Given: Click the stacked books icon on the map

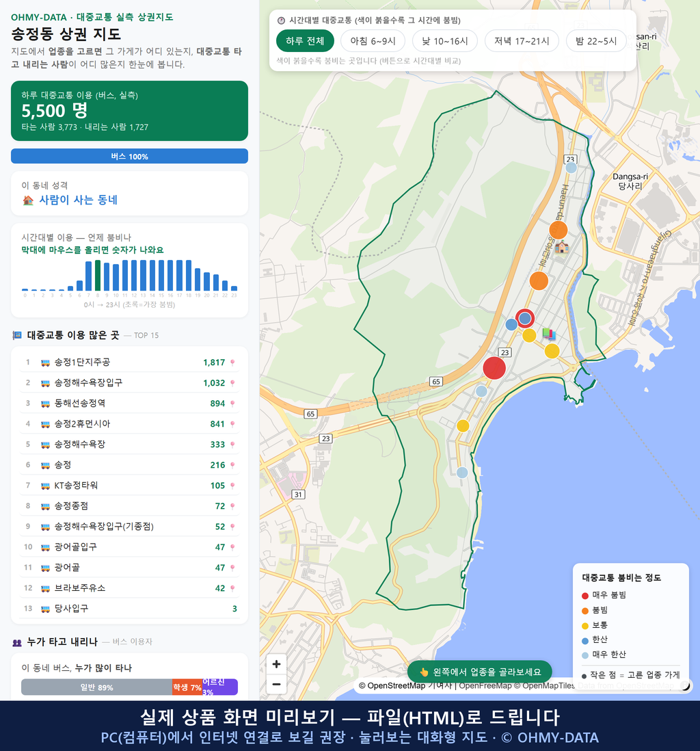Looking at the screenshot, I should [549, 334].
